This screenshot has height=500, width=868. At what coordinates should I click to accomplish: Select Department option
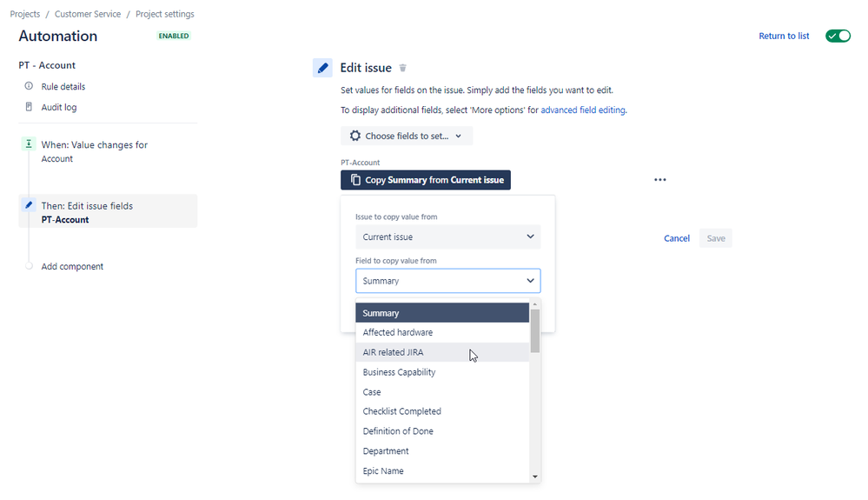coord(442,451)
